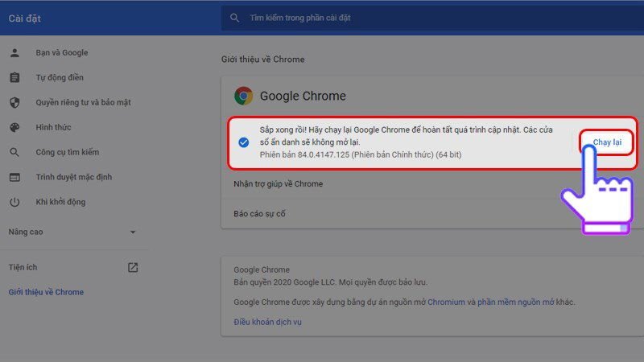Screen dimensions: 644x362
Task: Open Tiện ích extensions page
Action: pos(23,267)
